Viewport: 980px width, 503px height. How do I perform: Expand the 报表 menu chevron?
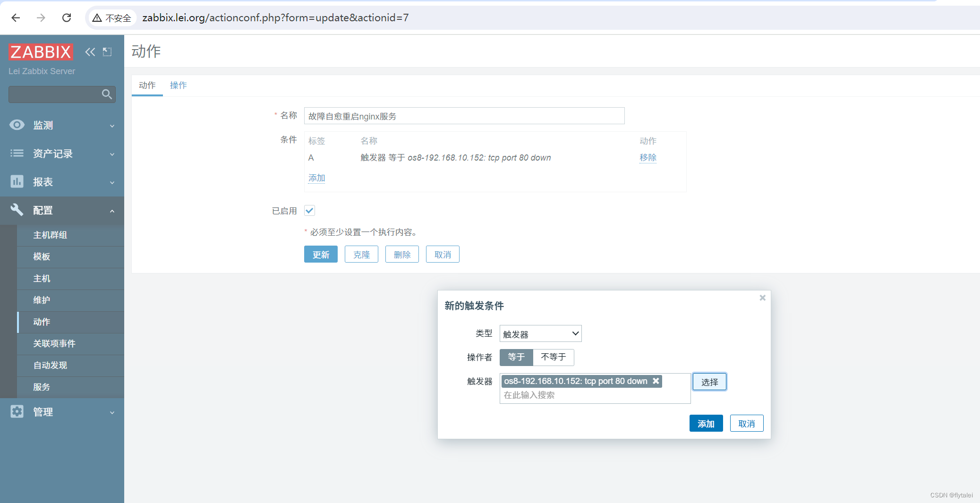coord(112,182)
